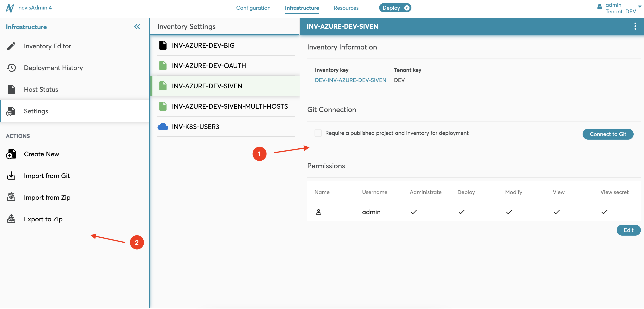Screen dimensions: 644x309
Task: Open the three-dot inventory options menu
Action: click(x=635, y=26)
